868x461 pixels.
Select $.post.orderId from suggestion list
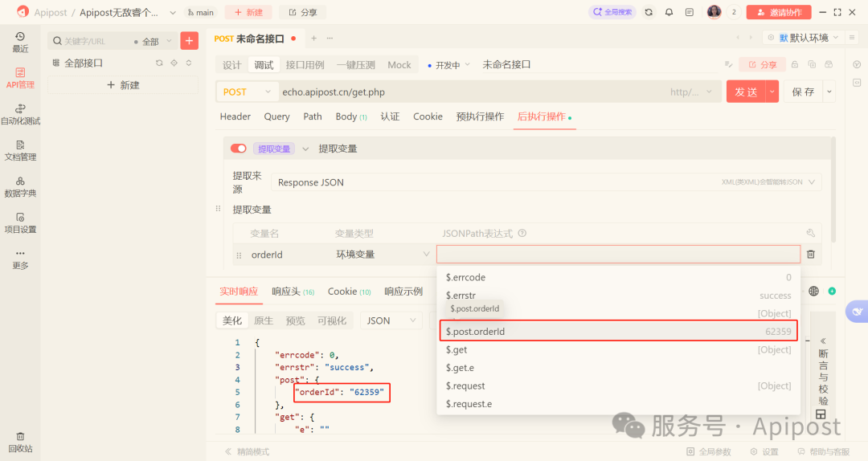tap(619, 331)
